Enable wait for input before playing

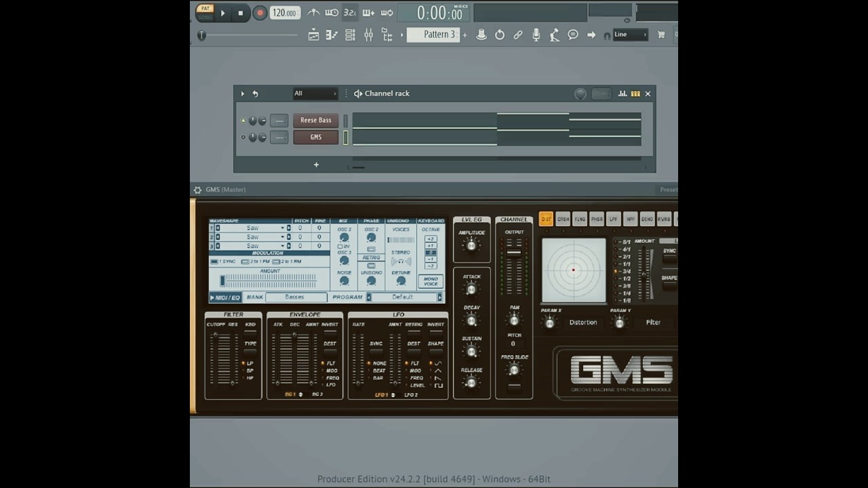pyautogui.click(x=332, y=13)
